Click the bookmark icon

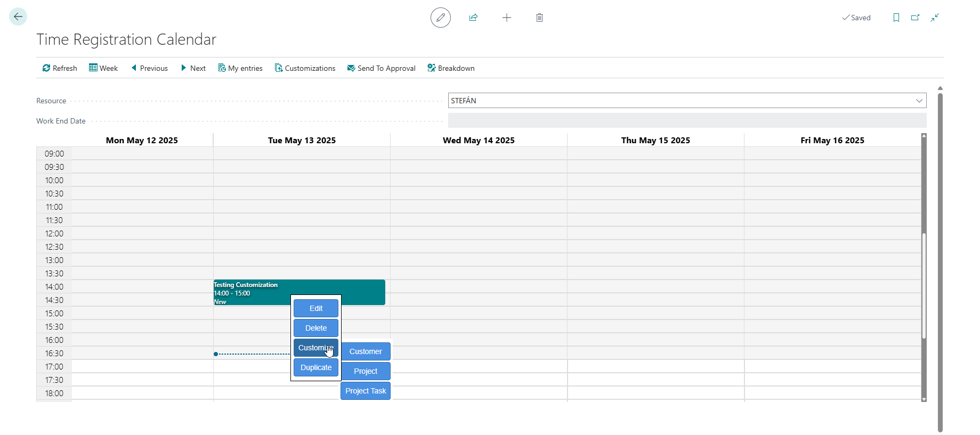tap(896, 18)
